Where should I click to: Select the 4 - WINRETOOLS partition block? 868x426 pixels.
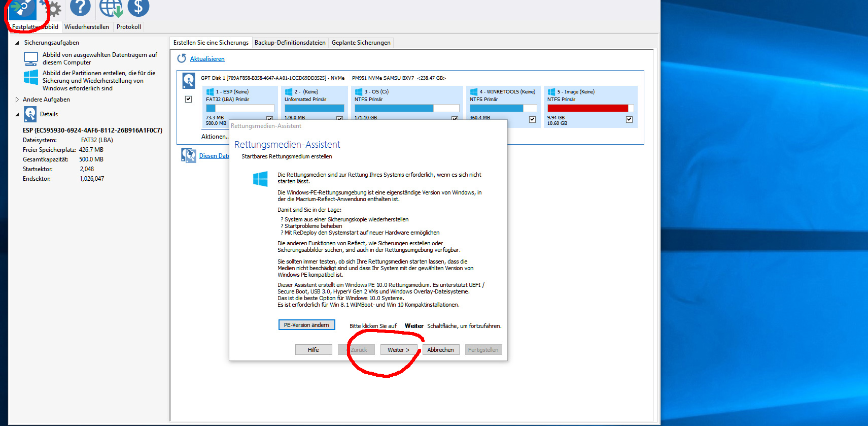(503, 106)
